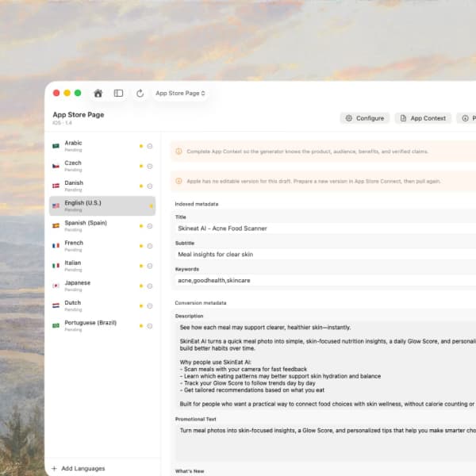Screen dimensions: 476x476
Task: Click the gear icon on the Configure button
Action: [x=349, y=118]
